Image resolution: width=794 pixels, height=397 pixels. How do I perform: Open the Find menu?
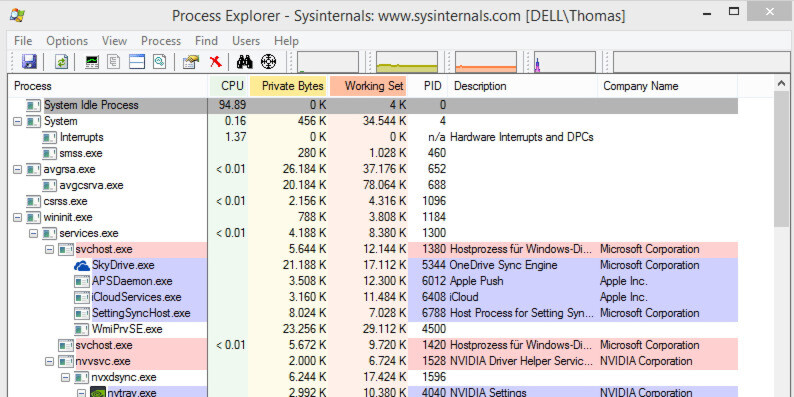[x=206, y=41]
